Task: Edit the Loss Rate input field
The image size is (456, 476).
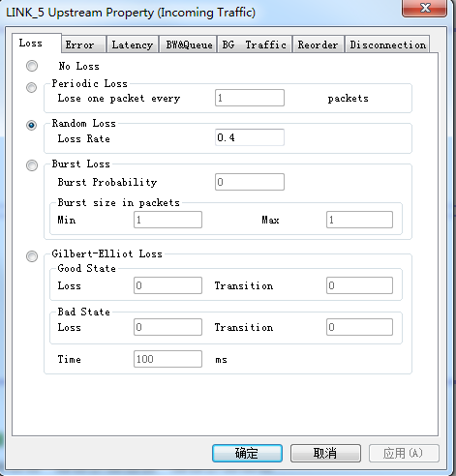Action: tap(250, 137)
